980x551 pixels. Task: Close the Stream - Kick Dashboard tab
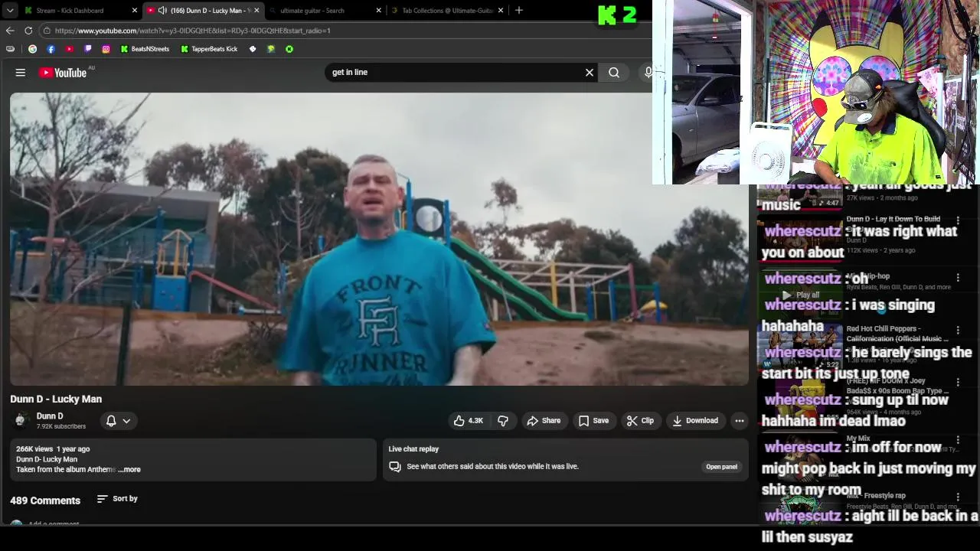[135, 11]
